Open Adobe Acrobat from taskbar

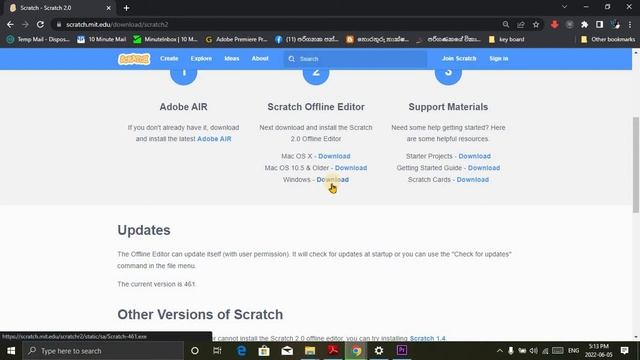(333, 351)
